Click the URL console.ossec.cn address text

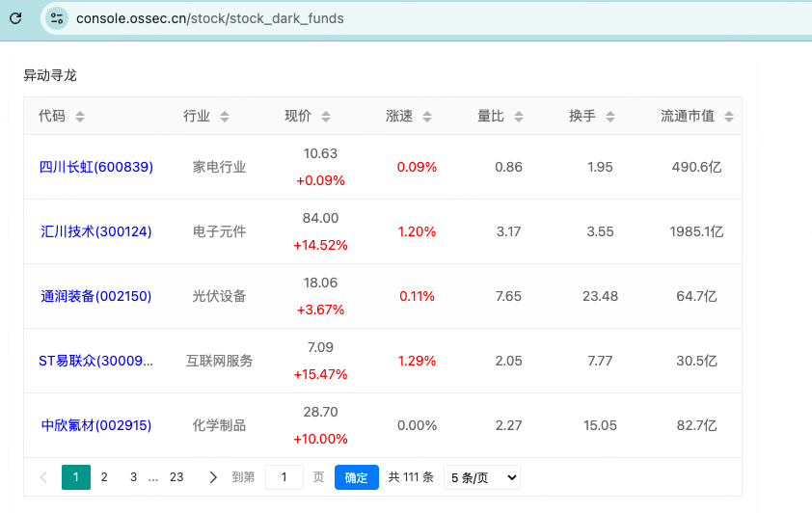click(x=209, y=18)
